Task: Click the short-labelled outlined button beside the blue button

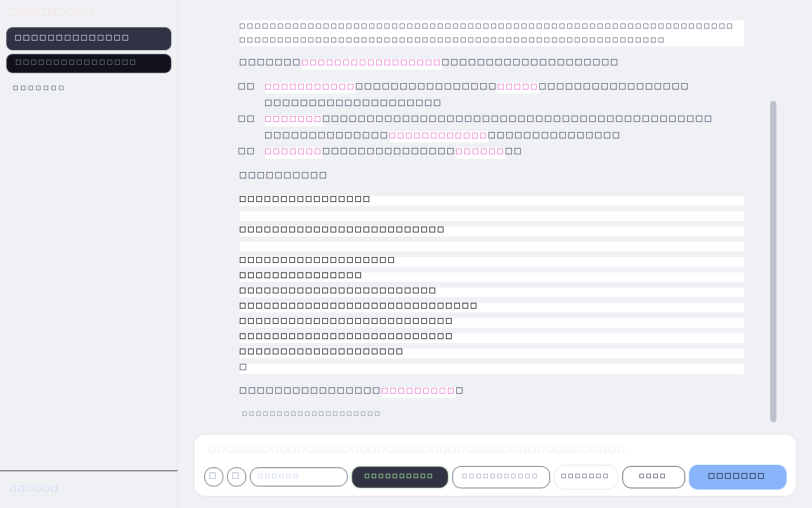Action: [x=653, y=477]
